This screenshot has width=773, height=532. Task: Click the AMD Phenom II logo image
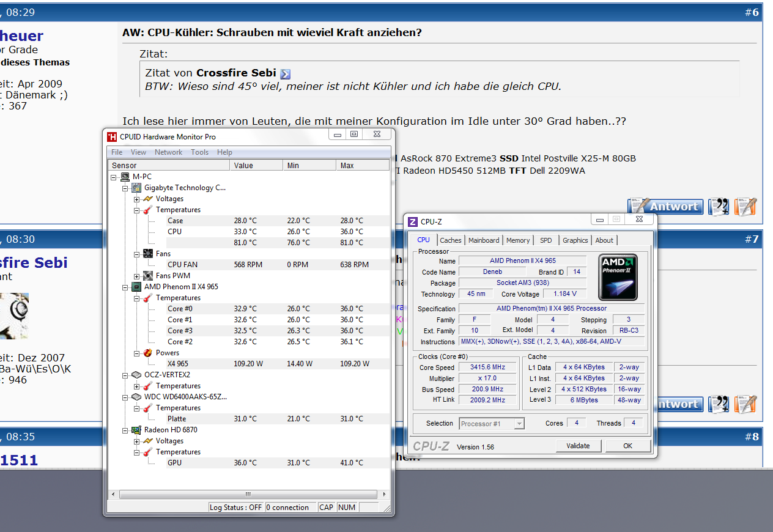(618, 277)
